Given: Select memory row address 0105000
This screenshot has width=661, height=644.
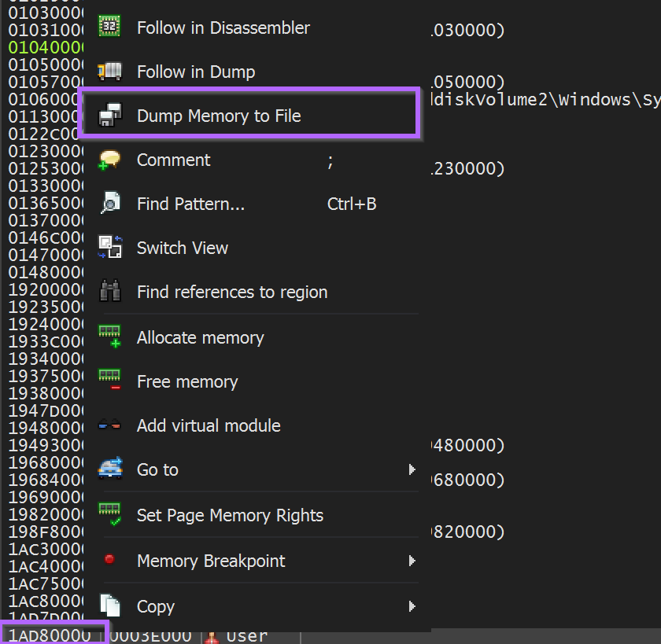Looking at the screenshot, I should click(46, 64).
